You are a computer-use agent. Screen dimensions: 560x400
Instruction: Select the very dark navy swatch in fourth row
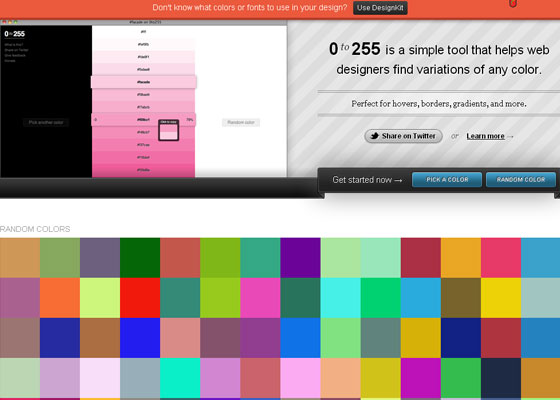[501, 378]
